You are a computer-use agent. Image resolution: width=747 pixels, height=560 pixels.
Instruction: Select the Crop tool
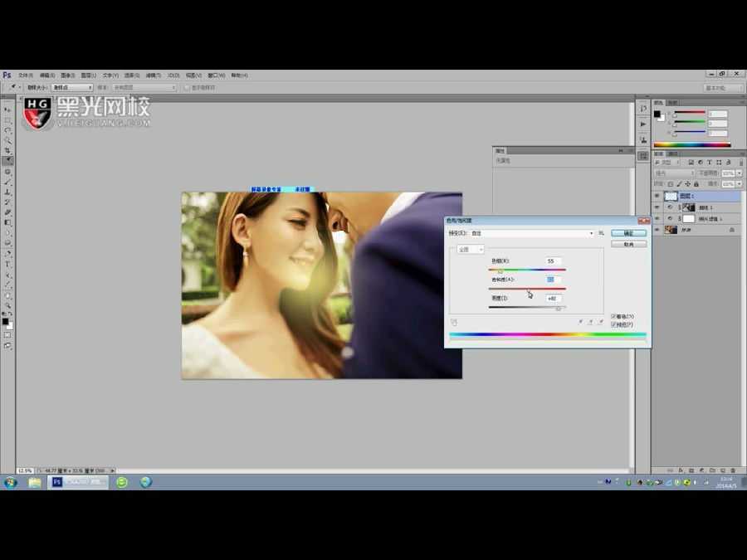click(7, 150)
